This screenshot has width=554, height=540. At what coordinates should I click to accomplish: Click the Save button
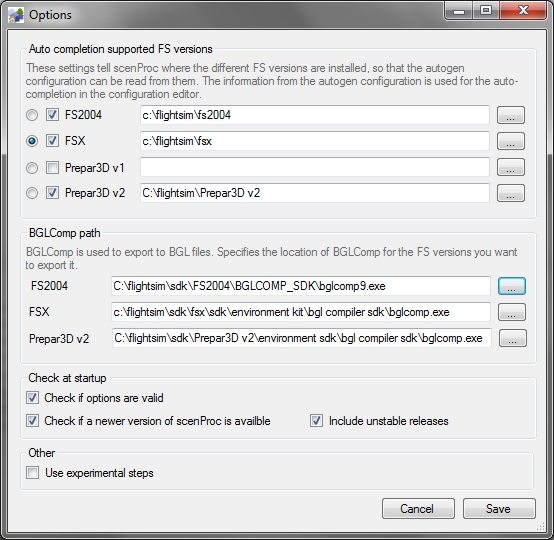click(x=499, y=509)
